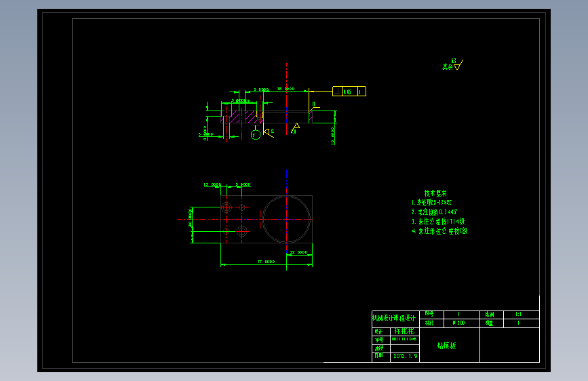Viewport: 588px width, 381px height.
Task: Click the large circle in plan view
Action: (286, 220)
